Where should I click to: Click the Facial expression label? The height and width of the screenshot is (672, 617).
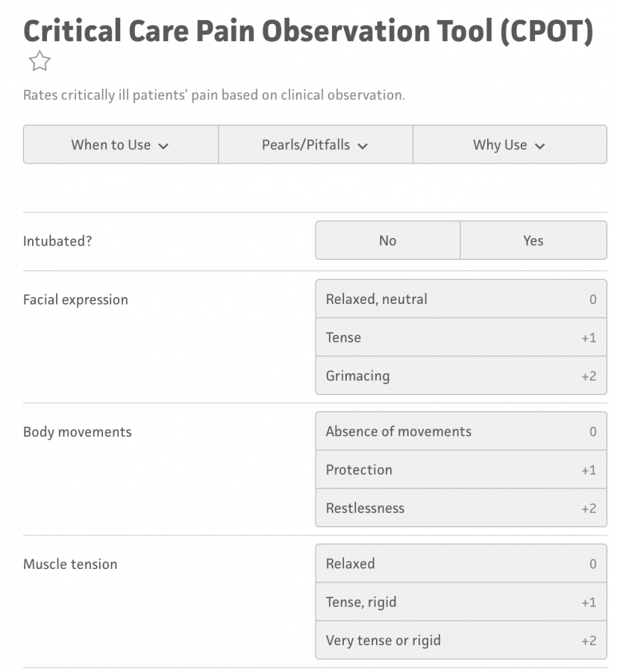click(75, 299)
